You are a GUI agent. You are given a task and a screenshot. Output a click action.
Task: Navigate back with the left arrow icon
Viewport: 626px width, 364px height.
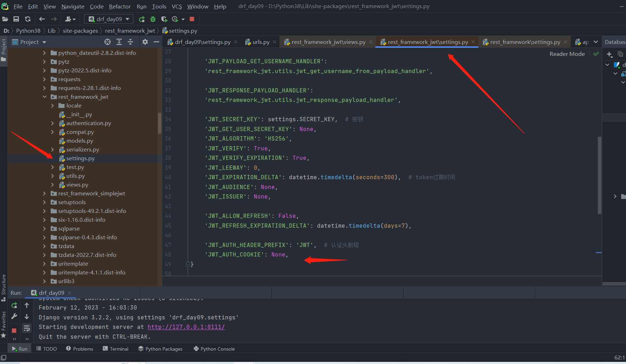tap(42, 19)
